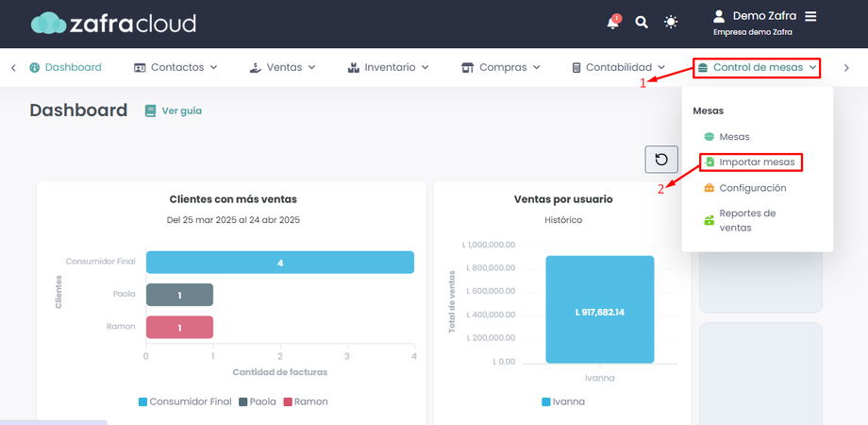Click date range Del 25 mar 2025 text

pos(233,220)
